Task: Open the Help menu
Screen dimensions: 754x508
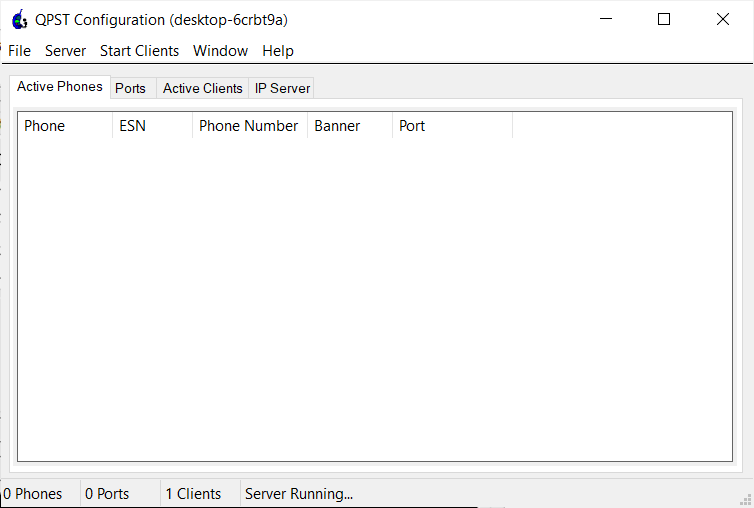Action: click(278, 51)
